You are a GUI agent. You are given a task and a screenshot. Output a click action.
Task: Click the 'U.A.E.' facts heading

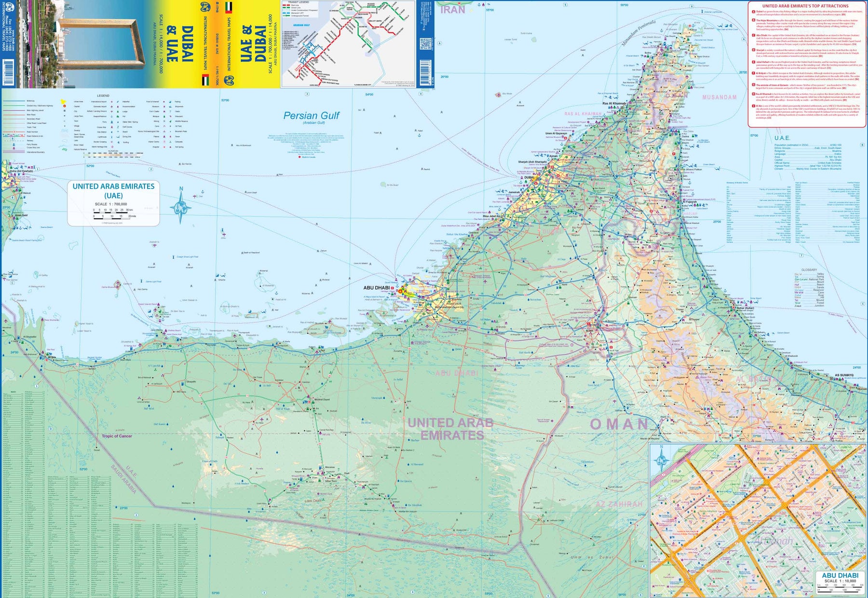pyautogui.click(x=782, y=138)
